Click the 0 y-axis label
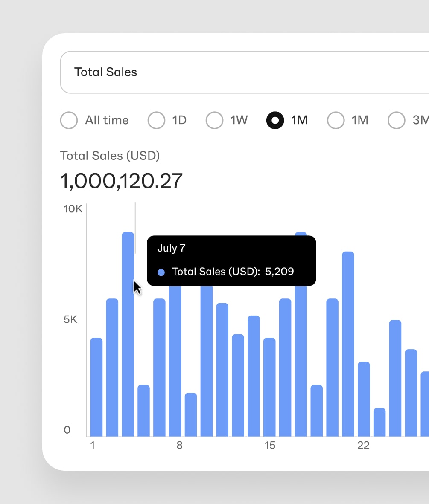 [x=67, y=430]
